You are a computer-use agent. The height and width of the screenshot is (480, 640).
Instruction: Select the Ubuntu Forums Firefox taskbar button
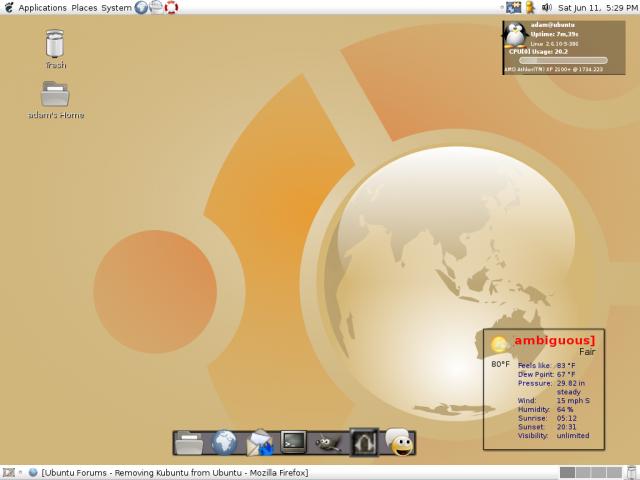(170, 472)
